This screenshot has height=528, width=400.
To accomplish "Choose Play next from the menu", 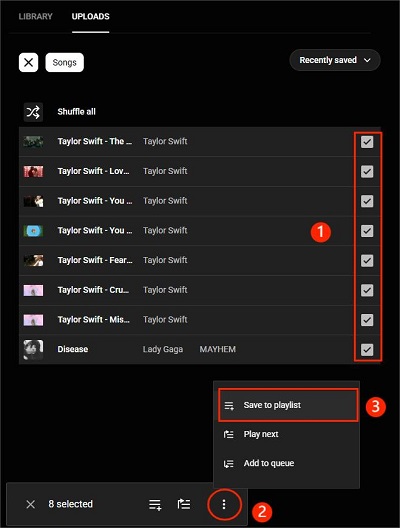I will coord(287,434).
